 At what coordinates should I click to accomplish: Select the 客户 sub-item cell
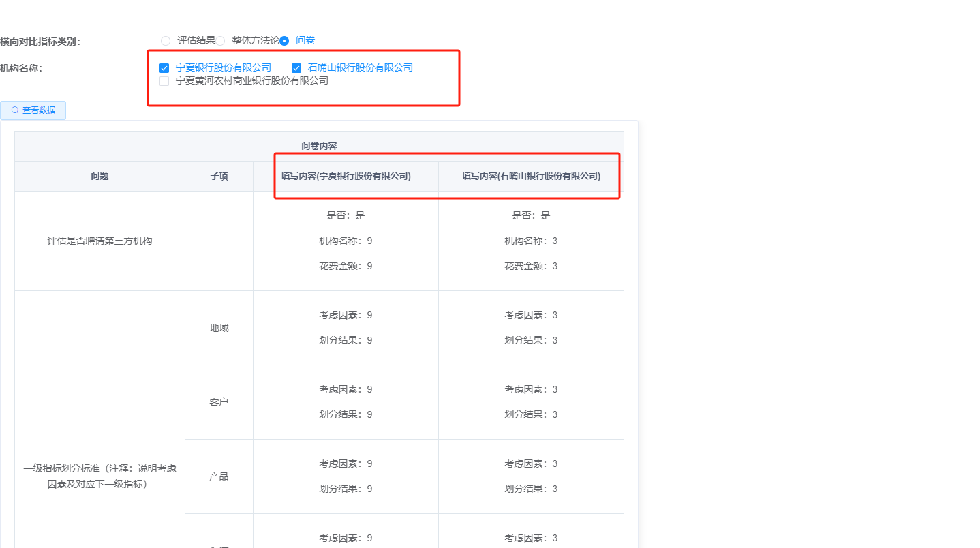219,402
